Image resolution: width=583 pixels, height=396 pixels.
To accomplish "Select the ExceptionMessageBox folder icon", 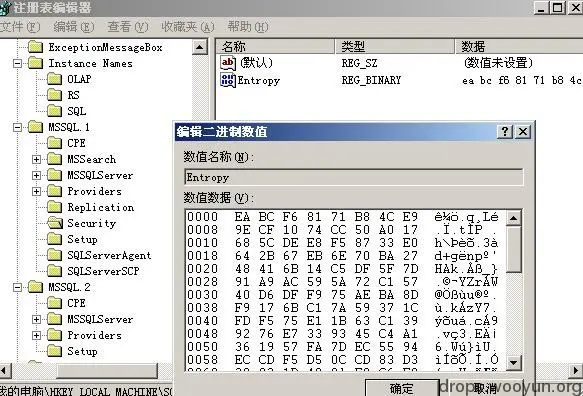I will (x=36, y=47).
